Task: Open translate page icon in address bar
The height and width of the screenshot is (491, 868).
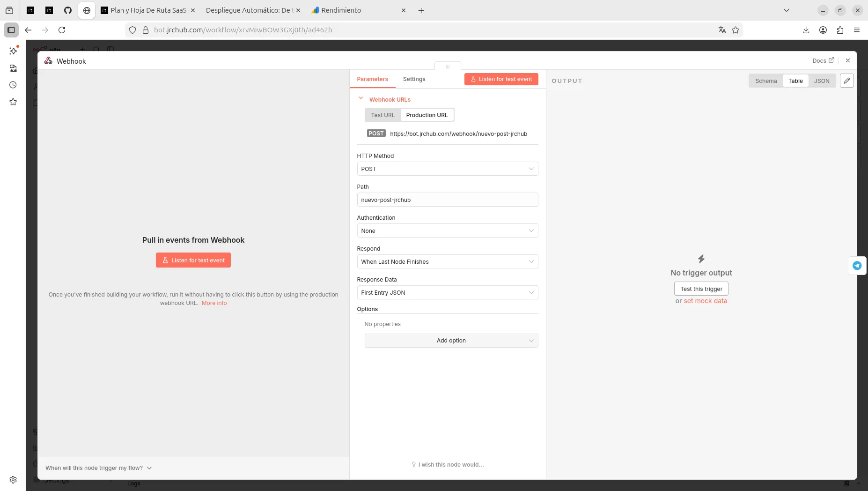Action: tap(722, 30)
